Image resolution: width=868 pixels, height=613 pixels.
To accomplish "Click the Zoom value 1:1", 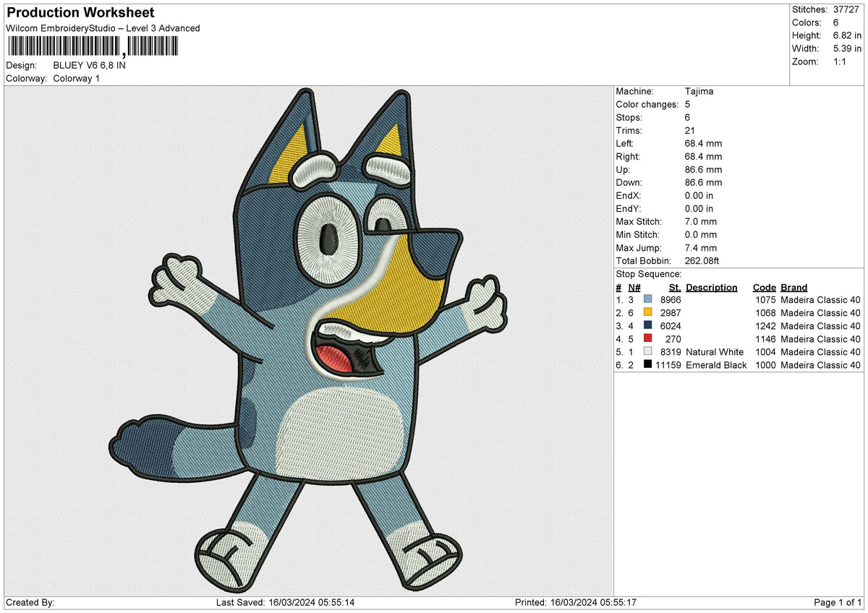I will pyautogui.click(x=841, y=61).
